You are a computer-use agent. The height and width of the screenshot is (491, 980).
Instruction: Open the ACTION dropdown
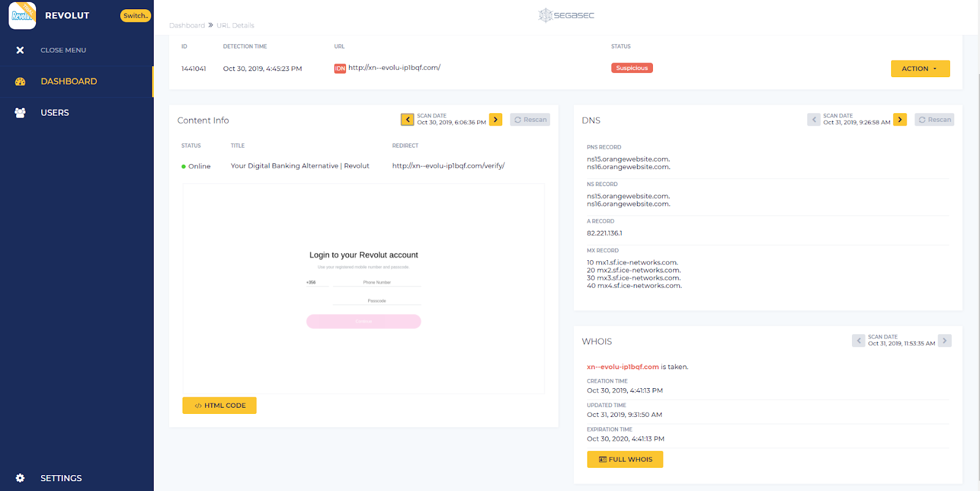920,69
